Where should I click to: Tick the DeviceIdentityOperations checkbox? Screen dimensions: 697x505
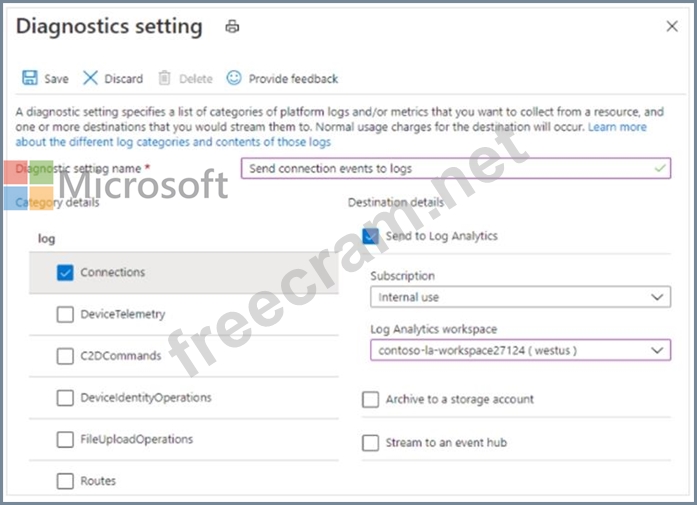(65, 398)
